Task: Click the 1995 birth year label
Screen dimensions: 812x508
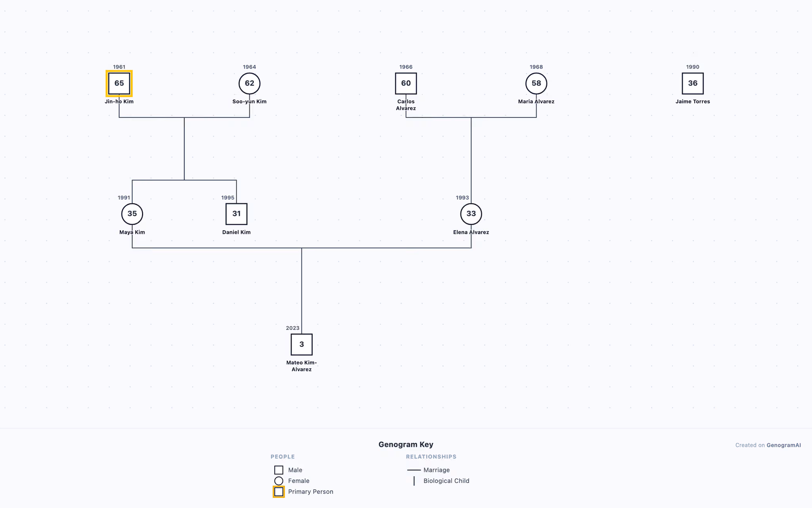Action: 228,198
